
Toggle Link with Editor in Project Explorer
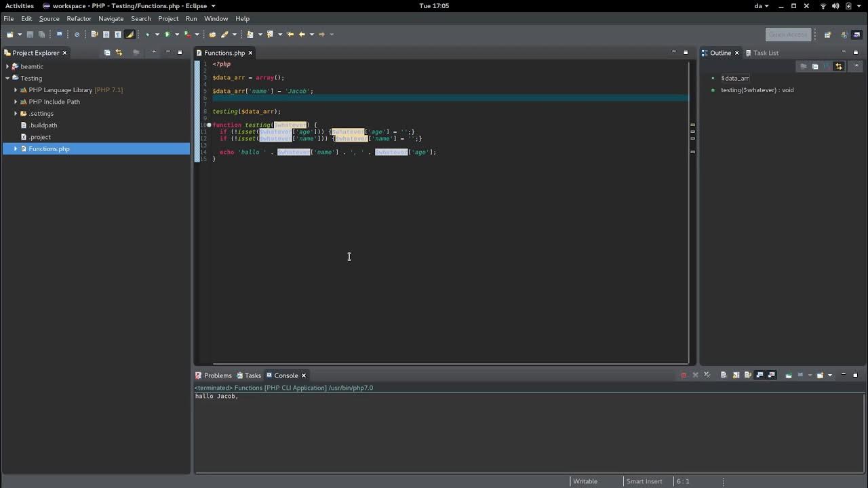119,53
